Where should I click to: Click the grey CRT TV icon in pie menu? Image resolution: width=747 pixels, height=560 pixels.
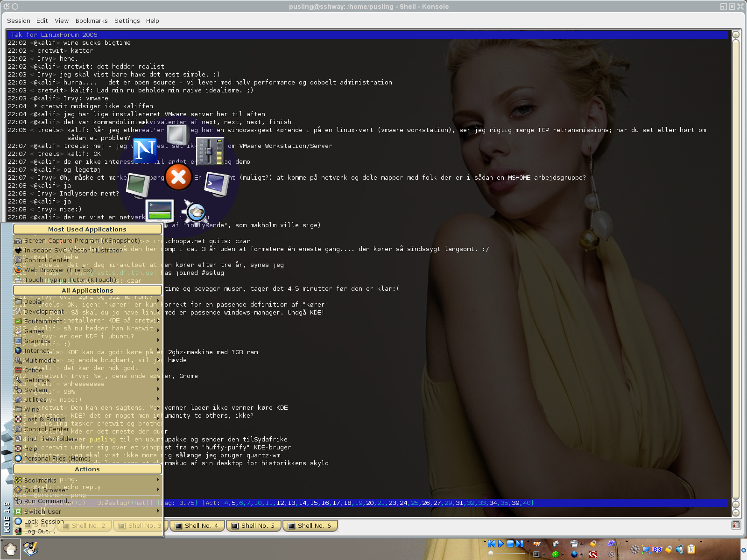click(x=177, y=134)
